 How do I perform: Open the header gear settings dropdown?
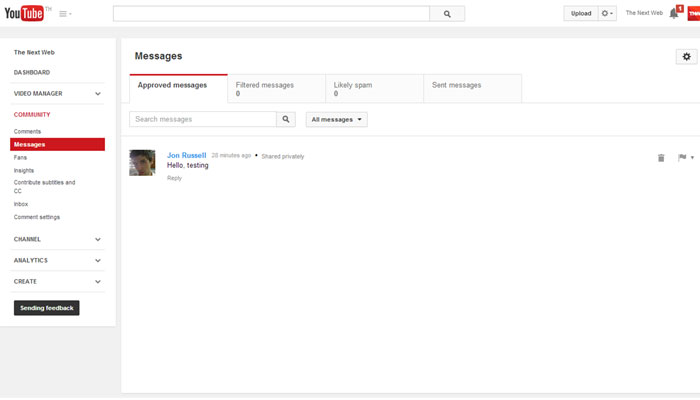tap(608, 13)
